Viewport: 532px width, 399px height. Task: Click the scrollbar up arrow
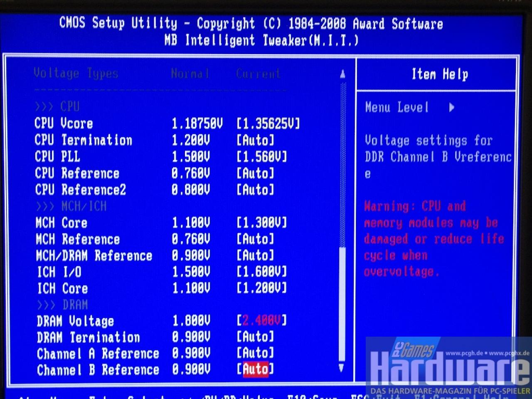(x=342, y=74)
